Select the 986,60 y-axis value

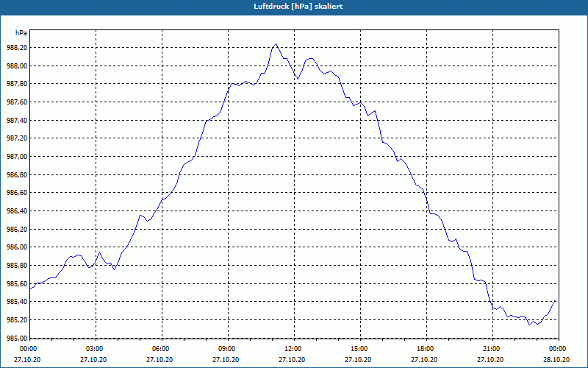pos(17,193)
